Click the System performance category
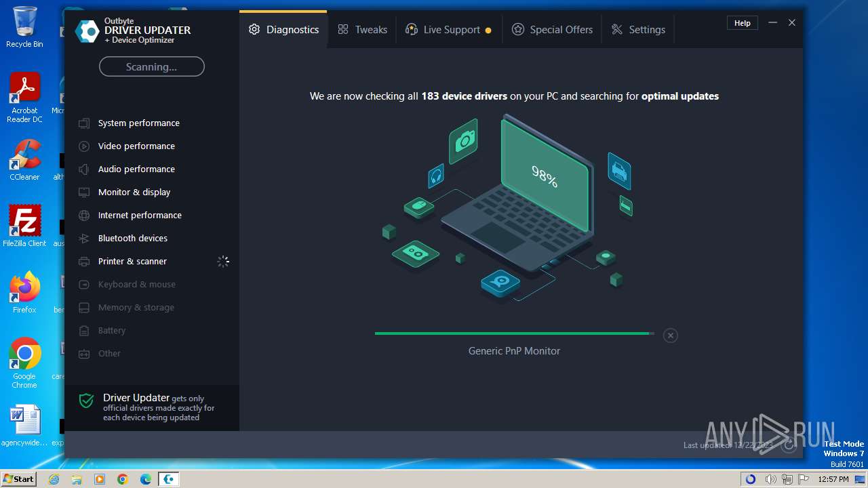This screenshot has height=488, width=868. 139,123
